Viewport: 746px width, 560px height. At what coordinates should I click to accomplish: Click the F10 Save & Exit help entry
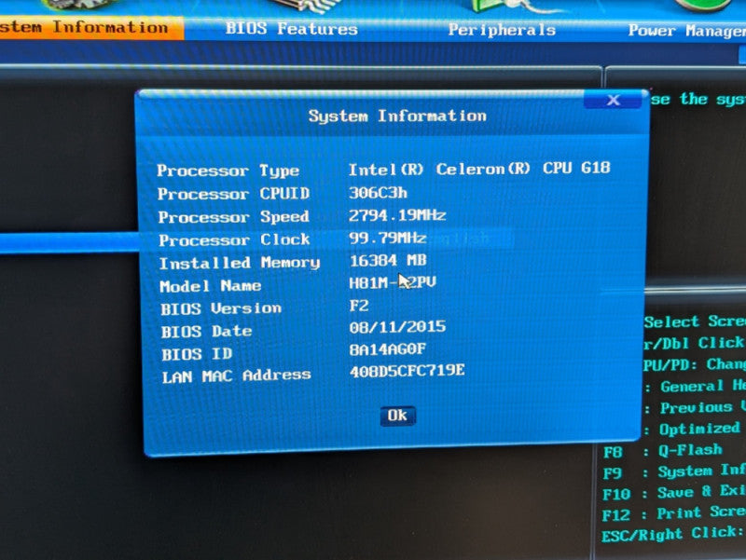[x=673, y=493]
